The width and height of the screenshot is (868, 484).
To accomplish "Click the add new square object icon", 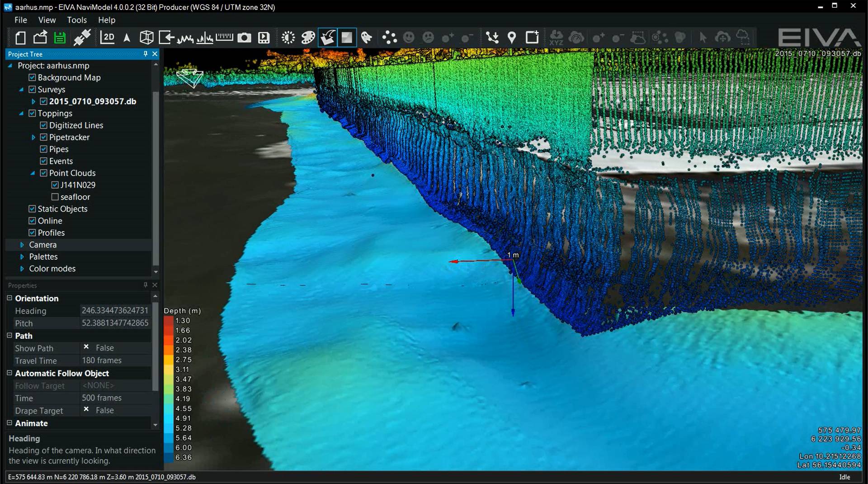I will coord(532,37).
